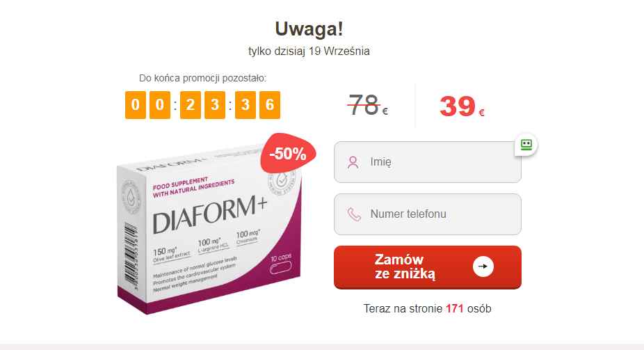Click the white arrow circle on order button
This screenshot has height=350, width=644.
(483, 267)
